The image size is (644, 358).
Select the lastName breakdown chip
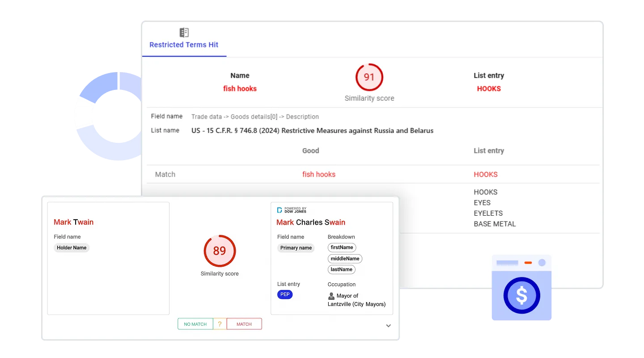tap(342, 269)
